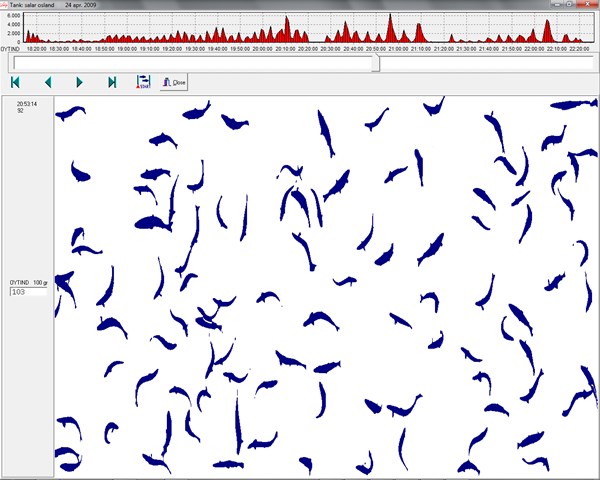Viewport: 600px width, 480px height.
Task: Click the timeline slider thumb handle
Action: point(375,63)
